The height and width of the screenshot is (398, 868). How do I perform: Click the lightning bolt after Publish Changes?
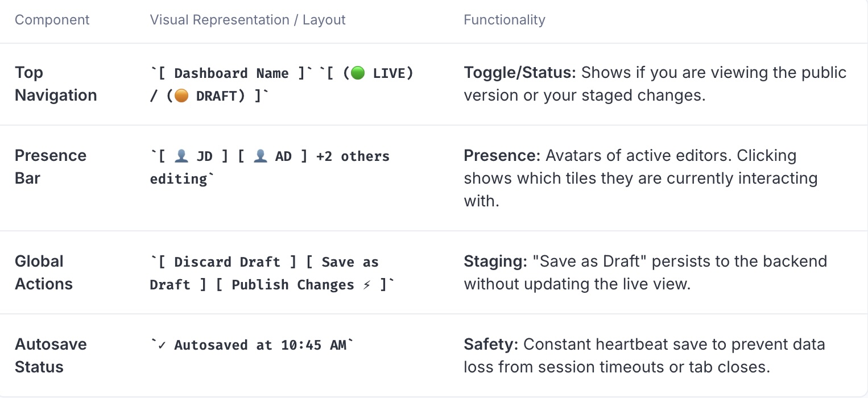[367, 285]
